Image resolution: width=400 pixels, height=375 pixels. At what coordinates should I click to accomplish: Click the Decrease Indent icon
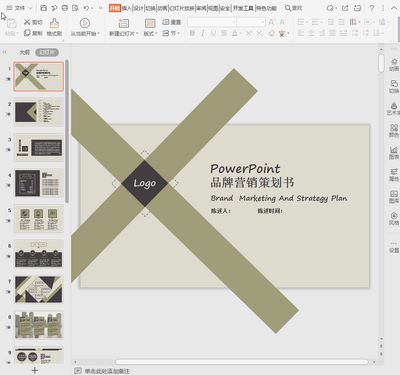pos(331,22)
